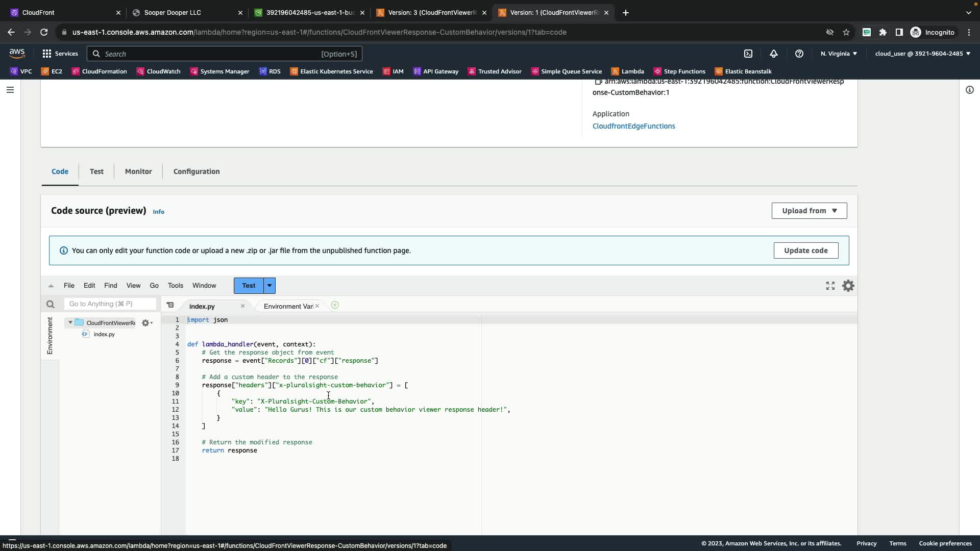Add new editor tab with plus icon
Screen dimensions: 980x551
[335, 305]
